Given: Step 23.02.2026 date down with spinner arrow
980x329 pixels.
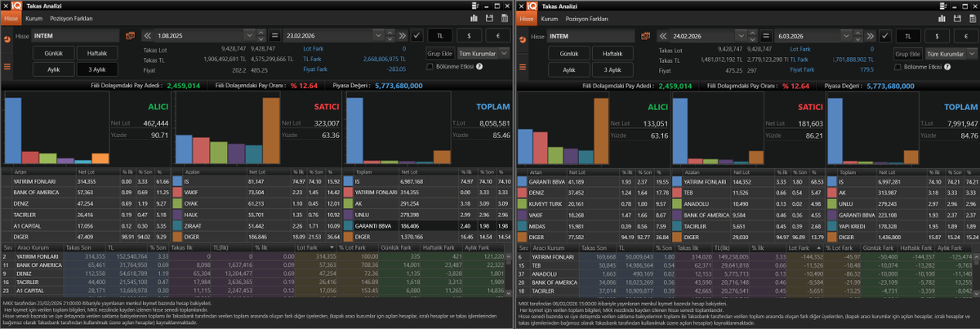Looking at the screenshot, I should 389,39.
